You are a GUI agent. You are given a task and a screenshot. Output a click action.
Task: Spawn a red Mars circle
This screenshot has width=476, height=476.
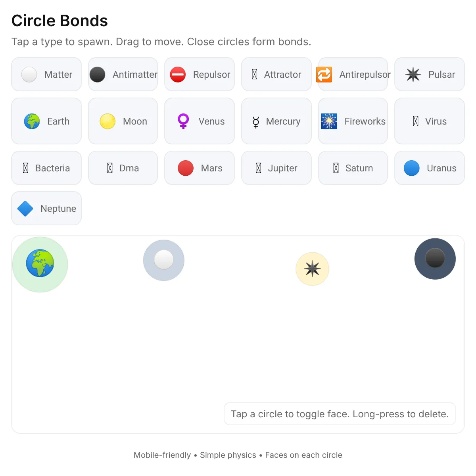[x=200, y=168]
